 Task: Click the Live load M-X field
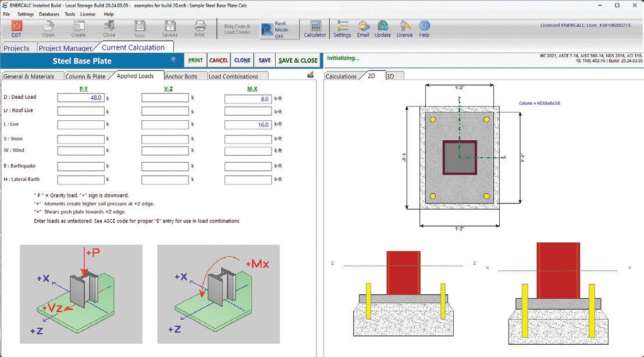click(248, 124)
